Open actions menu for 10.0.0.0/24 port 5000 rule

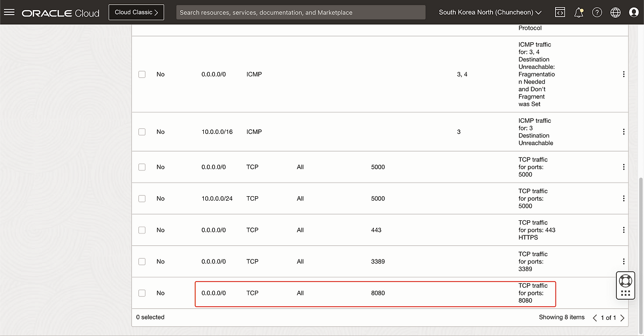(x=623, y=199)
